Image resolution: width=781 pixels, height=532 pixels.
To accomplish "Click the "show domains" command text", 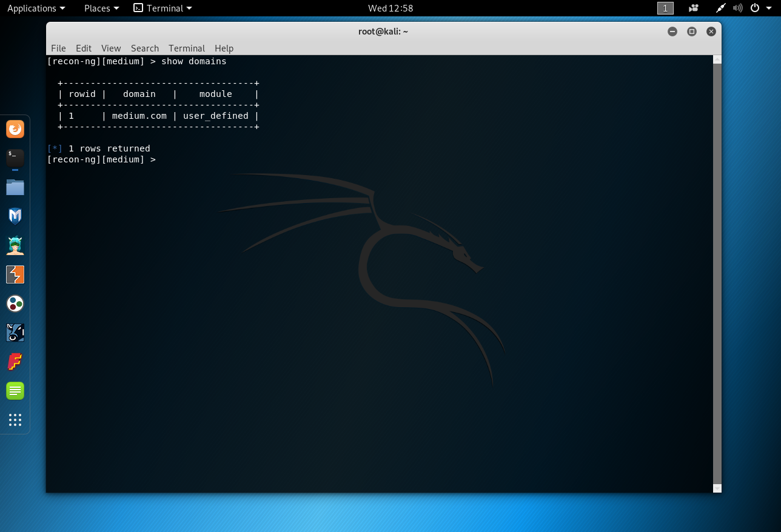I will tap(194, 61).
